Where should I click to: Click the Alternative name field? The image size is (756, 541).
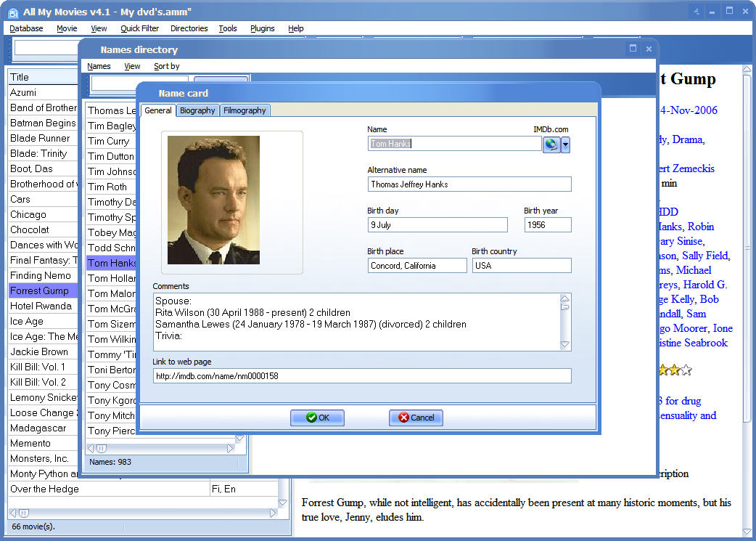(x=469, y=184)
